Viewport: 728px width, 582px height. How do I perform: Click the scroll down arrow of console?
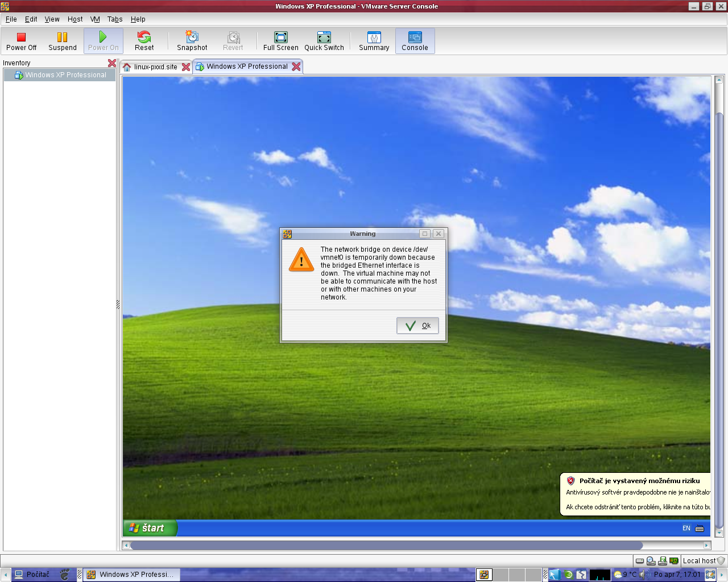[x=719, y=533]
